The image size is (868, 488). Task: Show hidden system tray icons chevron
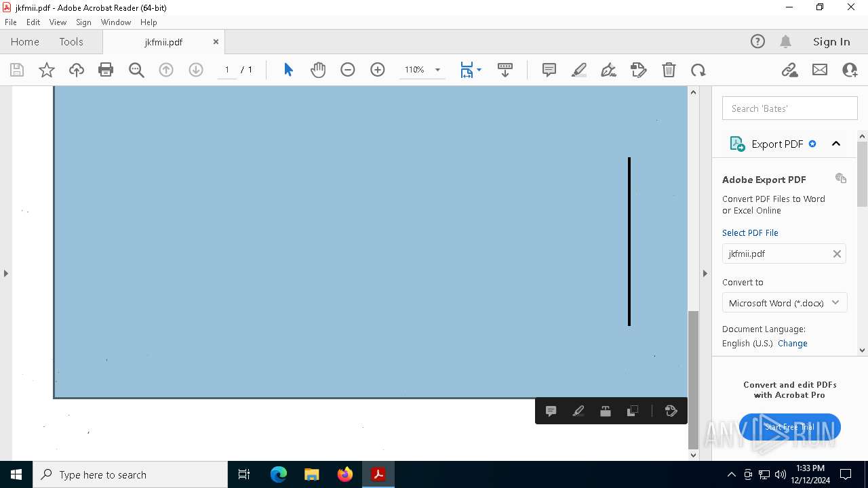[731, 474]
